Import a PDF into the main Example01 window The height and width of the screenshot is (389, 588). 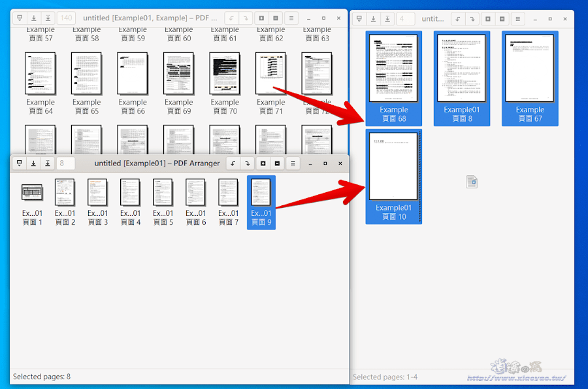19,18
